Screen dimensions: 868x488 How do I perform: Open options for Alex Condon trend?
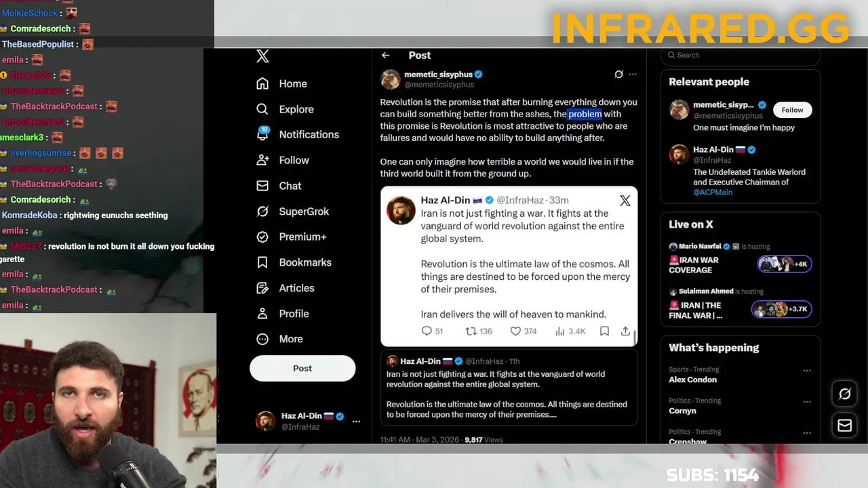[x=807, y=371]
